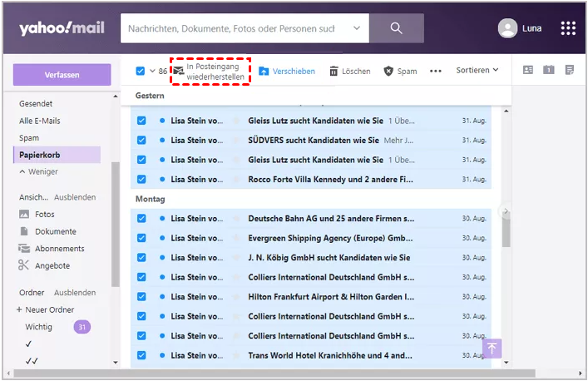Open the Sortieren dropdown
The width and height of the screenshot is (588, 381).
[477, 70]
